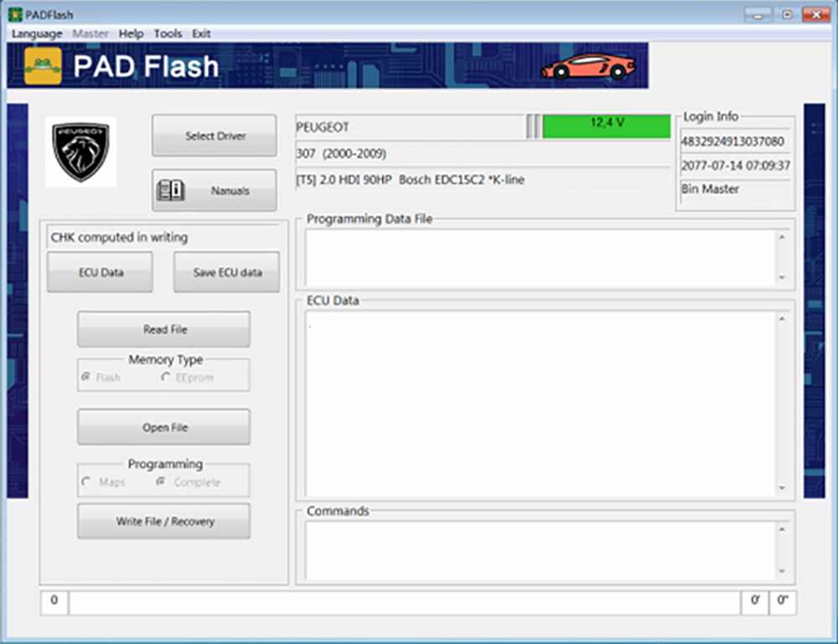Click the Open File button
Image resolution: width=838 pixels, height=644 pixels.
click(x=163, y=427)
